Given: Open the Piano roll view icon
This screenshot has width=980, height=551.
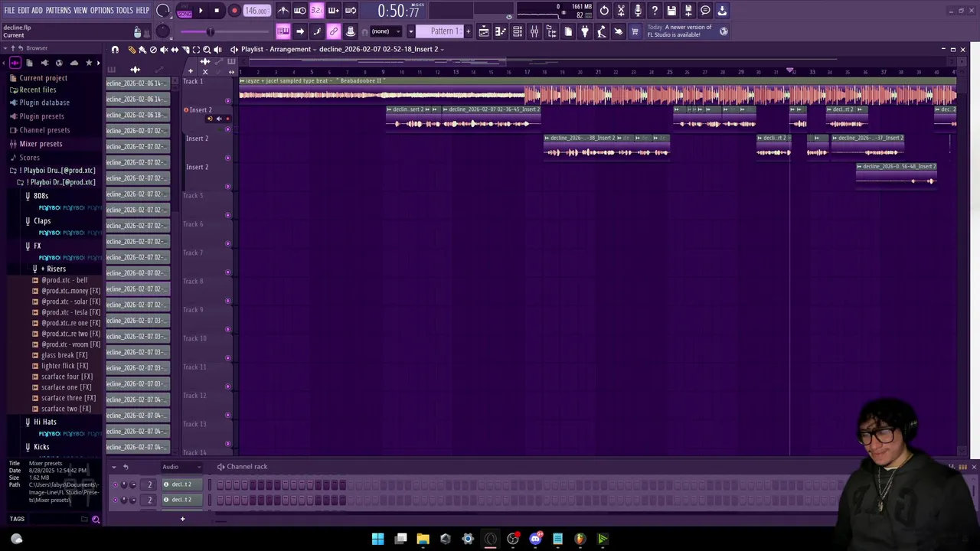Looking at the screenshot, I should tap(501, 31).
